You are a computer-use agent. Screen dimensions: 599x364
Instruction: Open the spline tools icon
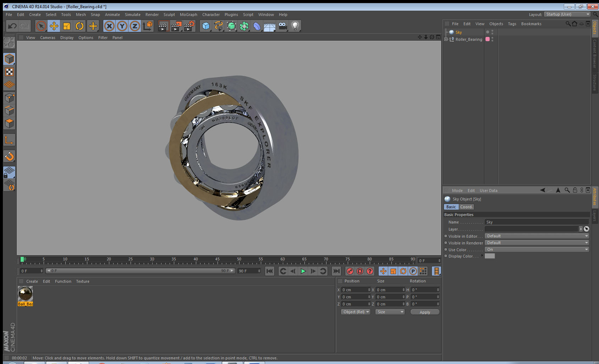(x=219, y=26)
